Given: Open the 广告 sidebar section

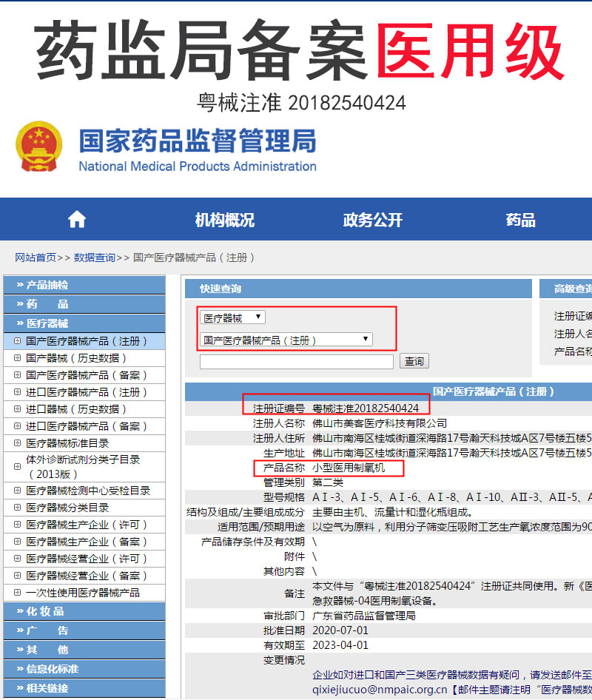Looking at the screenshot, I should tap(44, 630).
